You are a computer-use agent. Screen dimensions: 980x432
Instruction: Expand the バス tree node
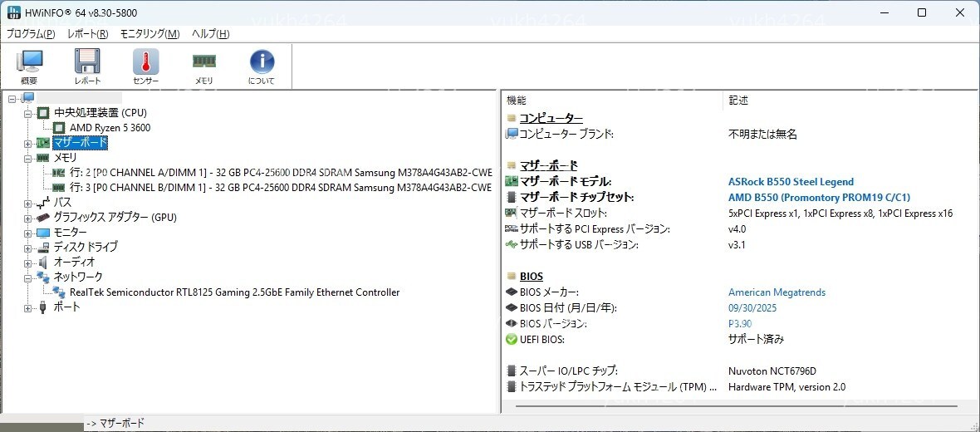tap(27, 203)
